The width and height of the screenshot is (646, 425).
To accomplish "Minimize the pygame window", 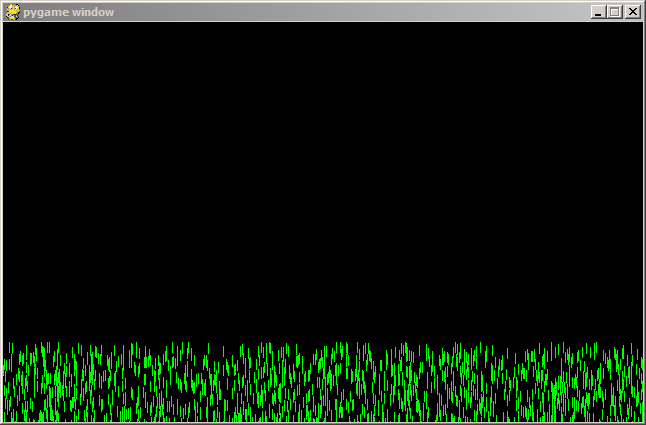I will [598, 12].
